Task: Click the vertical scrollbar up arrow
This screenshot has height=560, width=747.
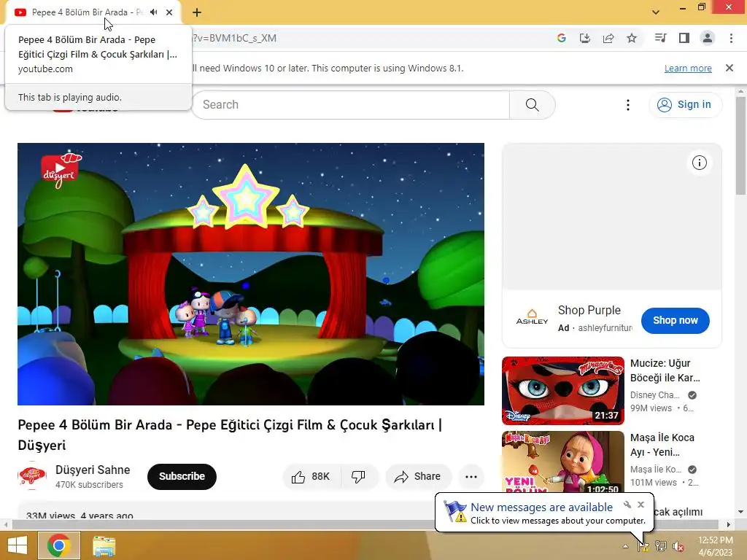Action: click(740, 91)
